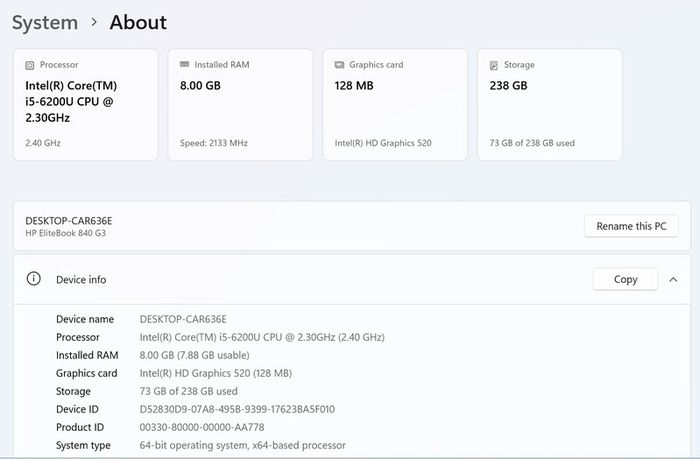Select the Device name value DESKTOP-CAR636E

click(183, 319)
